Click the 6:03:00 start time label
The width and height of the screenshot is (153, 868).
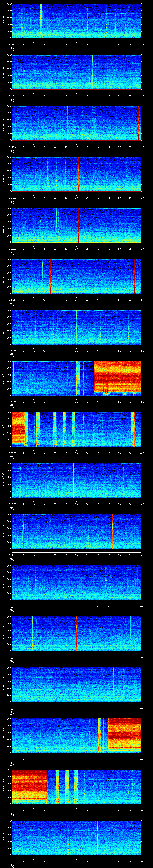[x=12, y=147]
